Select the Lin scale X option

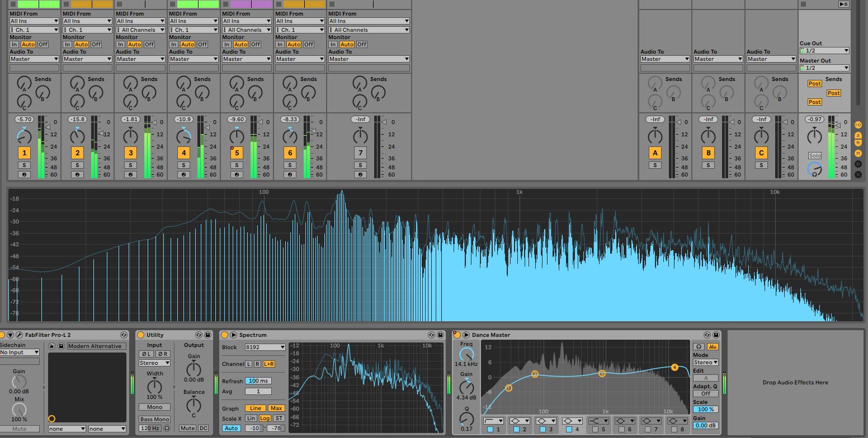251,418
